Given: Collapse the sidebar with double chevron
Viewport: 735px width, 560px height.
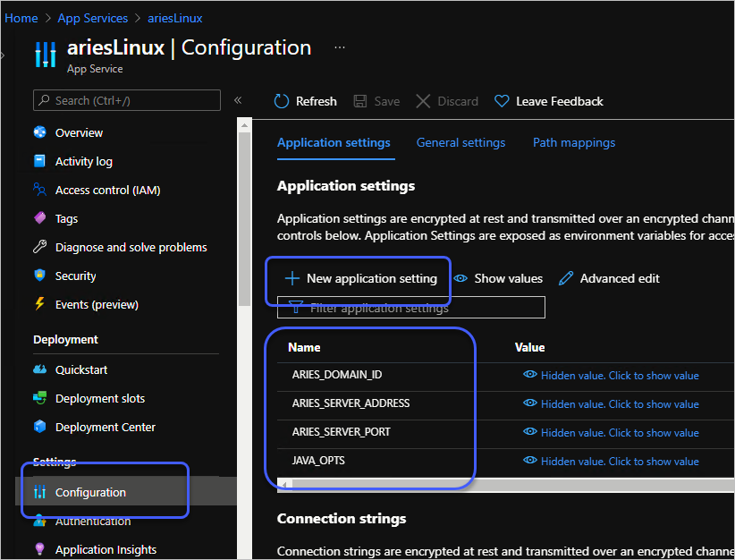Looking at the screenshot, I should pos(238,100).
